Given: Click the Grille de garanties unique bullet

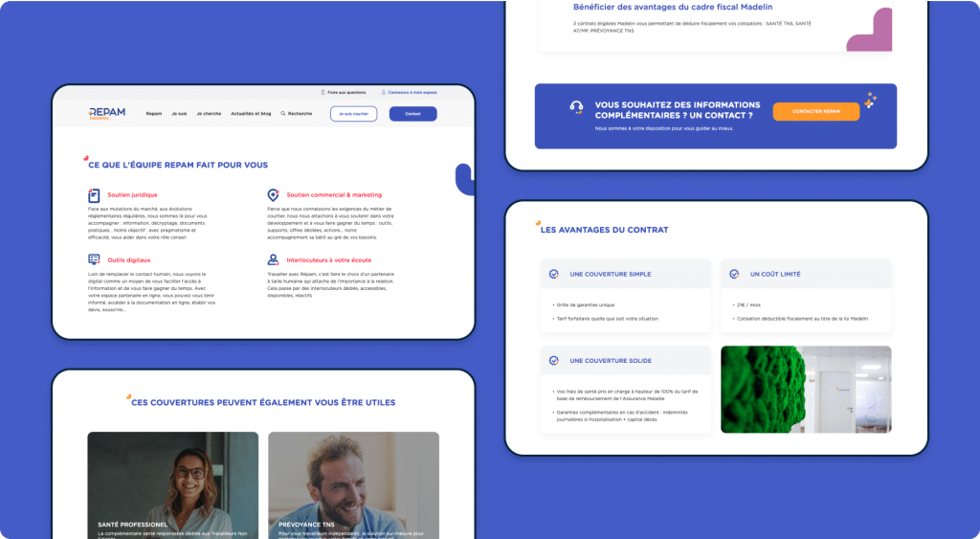Looking at the screenshot, I should [x=586, y=305].
